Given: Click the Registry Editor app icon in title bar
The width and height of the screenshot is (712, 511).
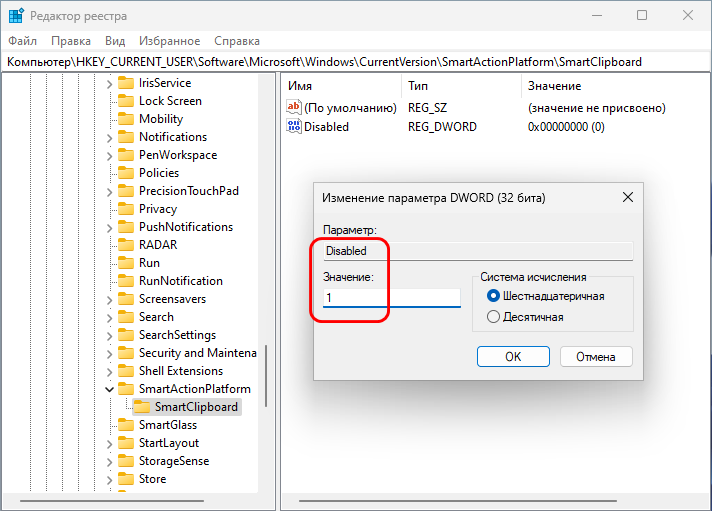Looking at the screenshot, I should tap(16, 15).
